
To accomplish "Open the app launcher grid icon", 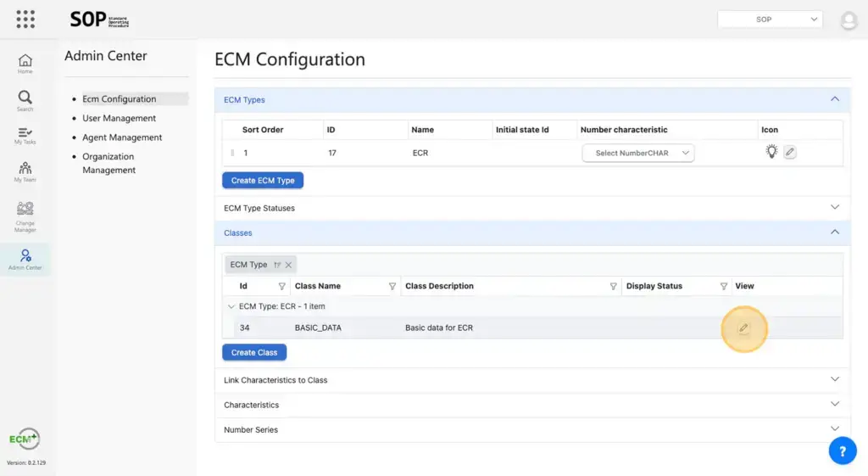I will [x=25, y=20].
